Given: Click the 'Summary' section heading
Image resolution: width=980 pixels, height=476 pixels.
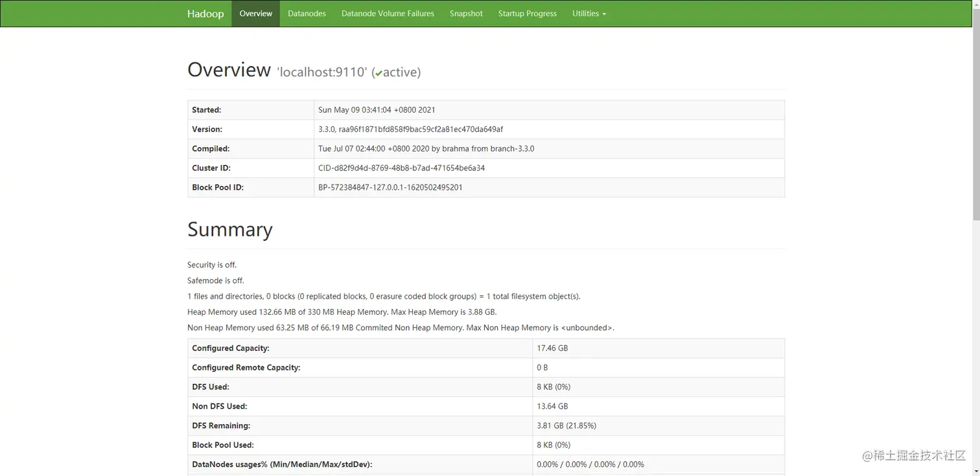Looking at the screenshot, I should coord(230,230).
